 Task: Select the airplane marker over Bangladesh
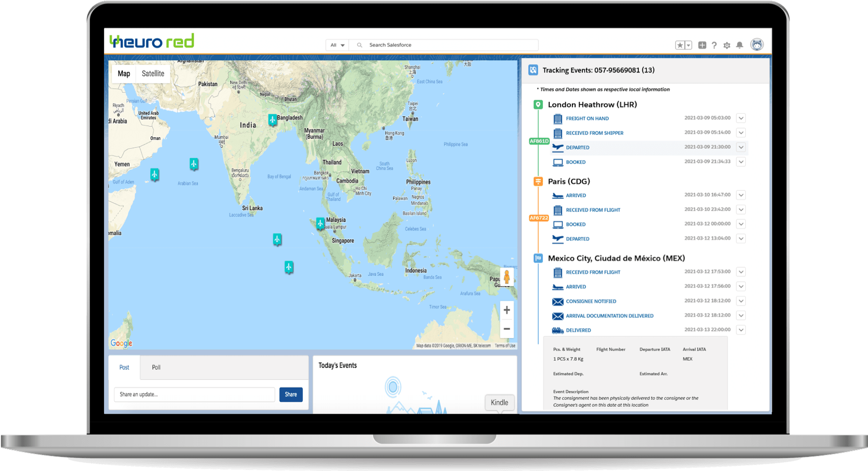coord(272,120)
